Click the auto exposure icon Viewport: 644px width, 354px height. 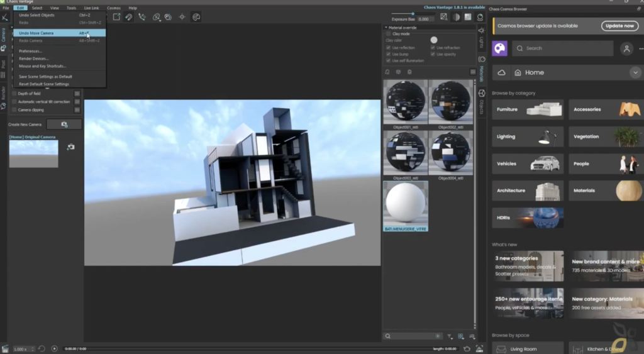pyautogui.click(x=443, y=17)
